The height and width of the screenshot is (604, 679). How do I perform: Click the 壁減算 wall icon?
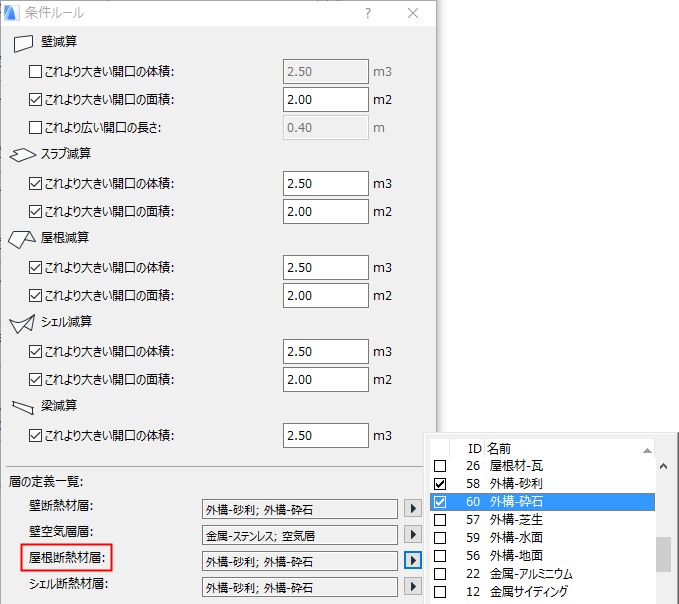pos(23,43)
